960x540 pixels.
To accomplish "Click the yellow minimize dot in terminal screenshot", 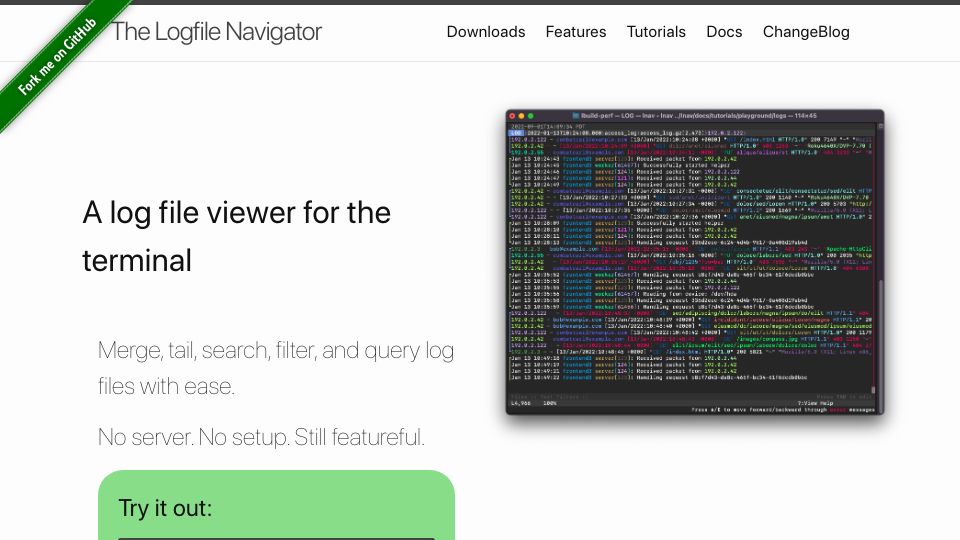I will click(522, 116).
